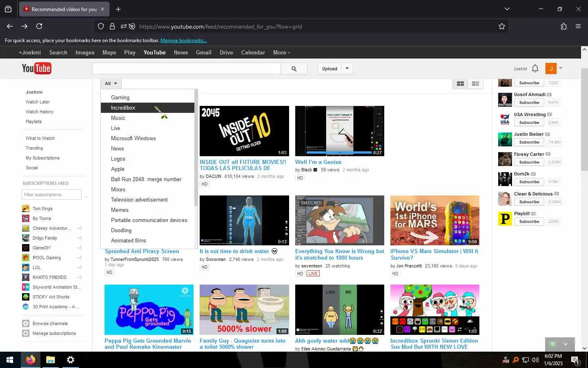Open Trending in sidebar
The width and height of the screenshot is (588, 368).
click(34, 148)
